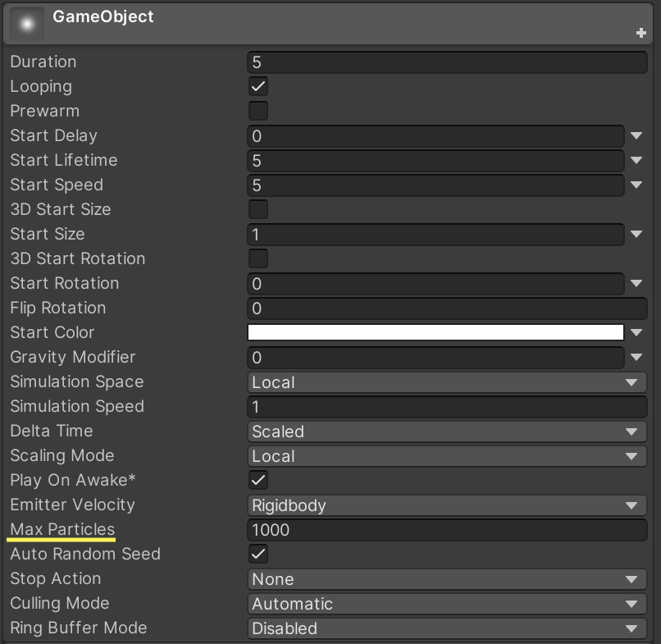Viewport: 661px width, 644px height.
Task: Enable the Prewarm checkbox
Action: pyautogui.click(x=258, y=111)
